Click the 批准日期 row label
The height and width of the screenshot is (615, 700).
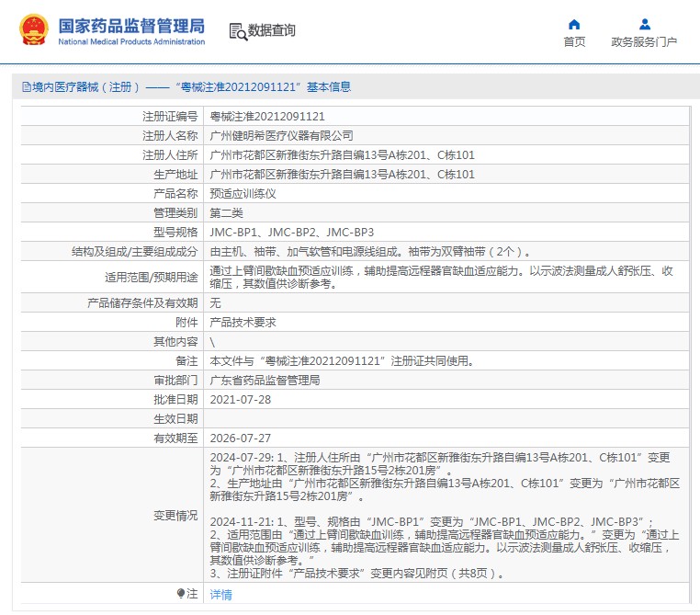point(175,400)
